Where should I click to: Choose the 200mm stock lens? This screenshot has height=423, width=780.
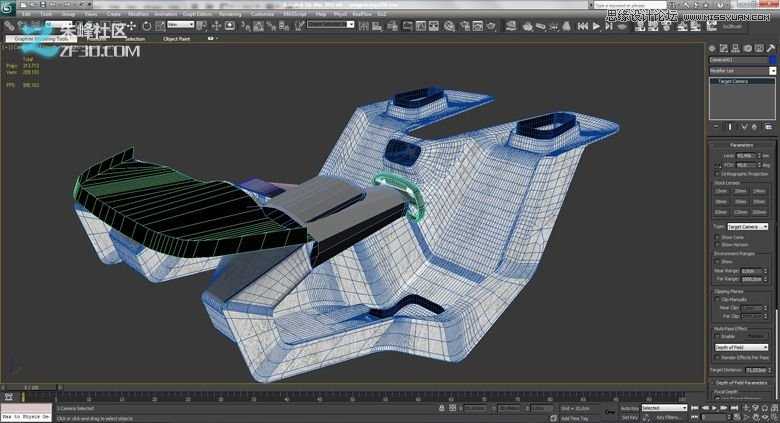pos(759,212)
